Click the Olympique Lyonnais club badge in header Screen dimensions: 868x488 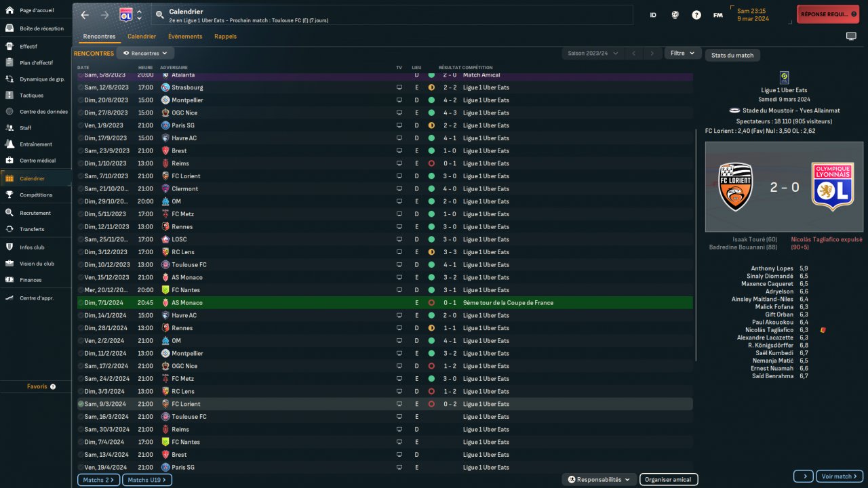(x=125, y=15)
